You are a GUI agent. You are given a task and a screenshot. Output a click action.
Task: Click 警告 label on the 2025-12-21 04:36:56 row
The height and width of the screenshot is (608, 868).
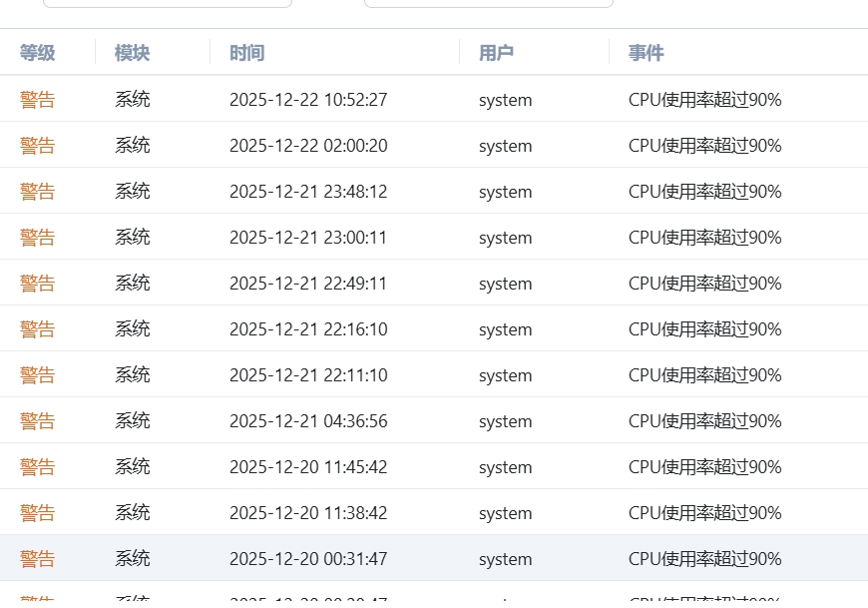click(x=37, y=420)
